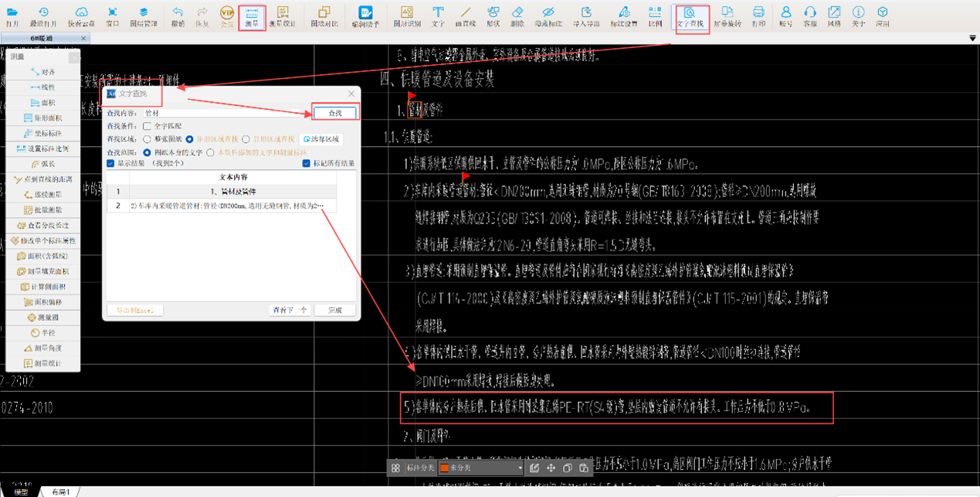Select 矩形面积 measurement in side panel
This screenshot has height=497, width=980.
43,118
